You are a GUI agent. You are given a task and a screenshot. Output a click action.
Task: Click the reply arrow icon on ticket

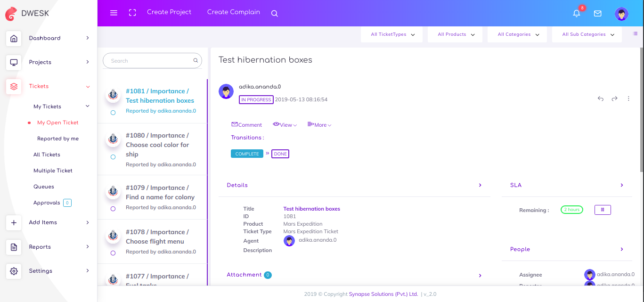[601, 98]
